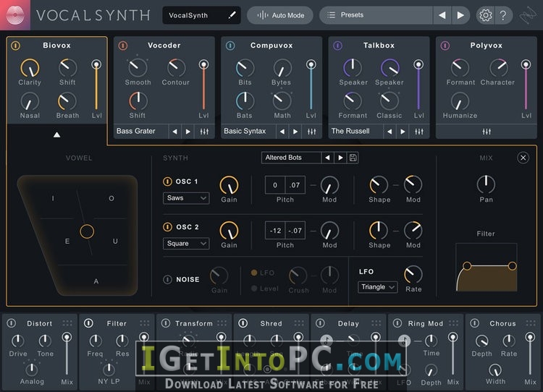Click the OSC 2 pitch semitone field showing -12

click(275, 231)
